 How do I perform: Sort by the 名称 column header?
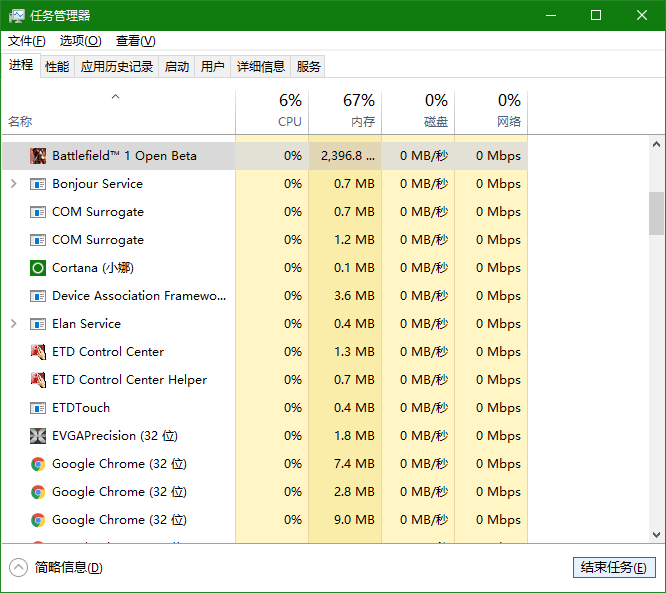(119, 113)
